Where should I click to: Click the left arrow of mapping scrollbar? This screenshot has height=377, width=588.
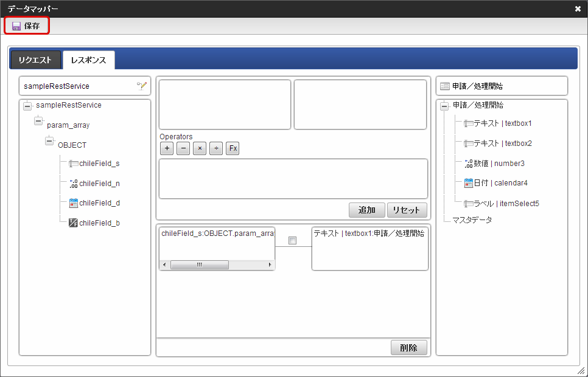pos(164,265)
